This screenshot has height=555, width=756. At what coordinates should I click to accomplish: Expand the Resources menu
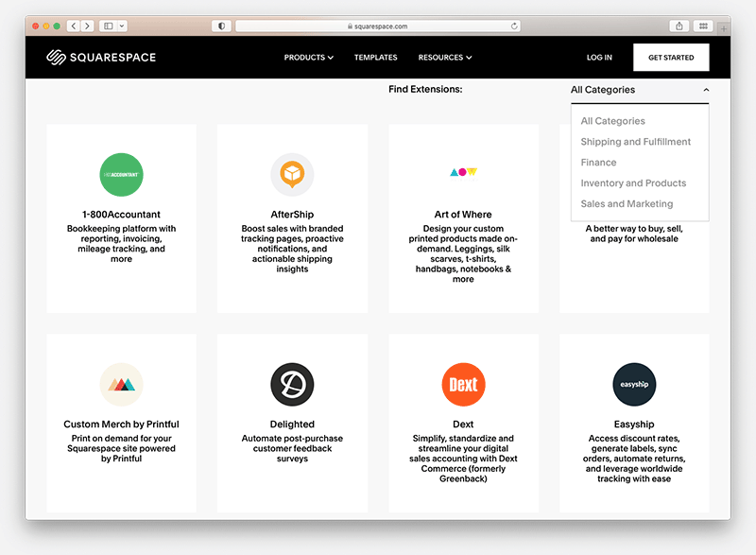click(445, 58)
